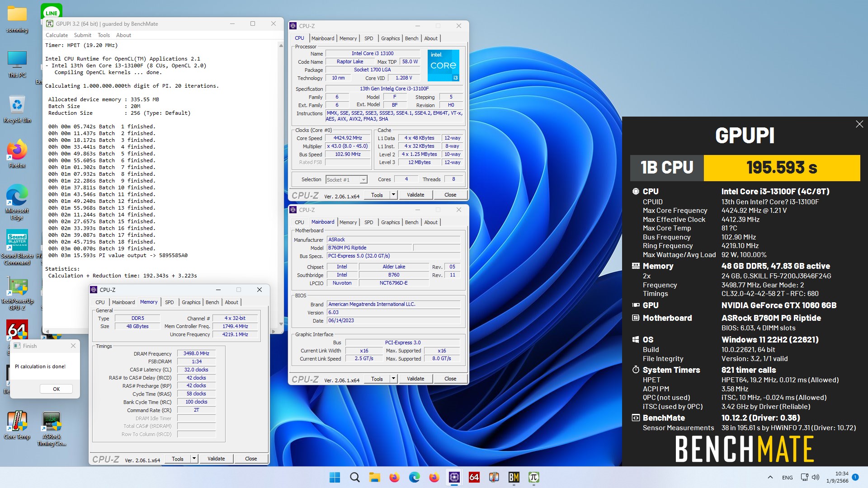The height and width of the screenshot is (488, 868).
Task: Open the Tools menu in GPUPI
Action: coord(104,35)
